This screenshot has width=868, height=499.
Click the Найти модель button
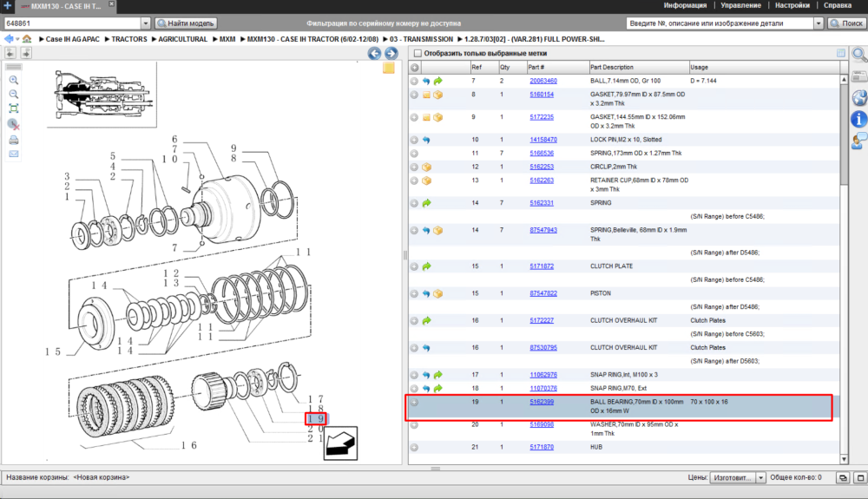(x=186, y=23)
